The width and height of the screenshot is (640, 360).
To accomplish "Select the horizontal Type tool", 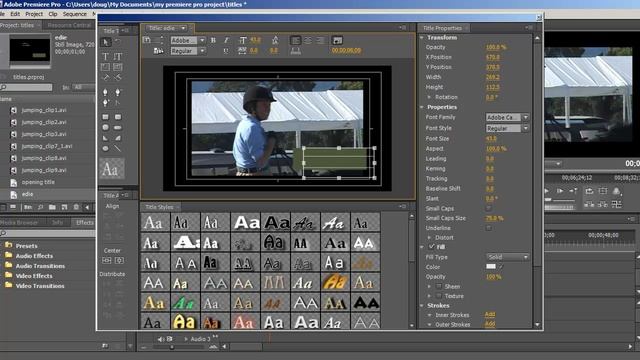I will [x=105, y=56].
